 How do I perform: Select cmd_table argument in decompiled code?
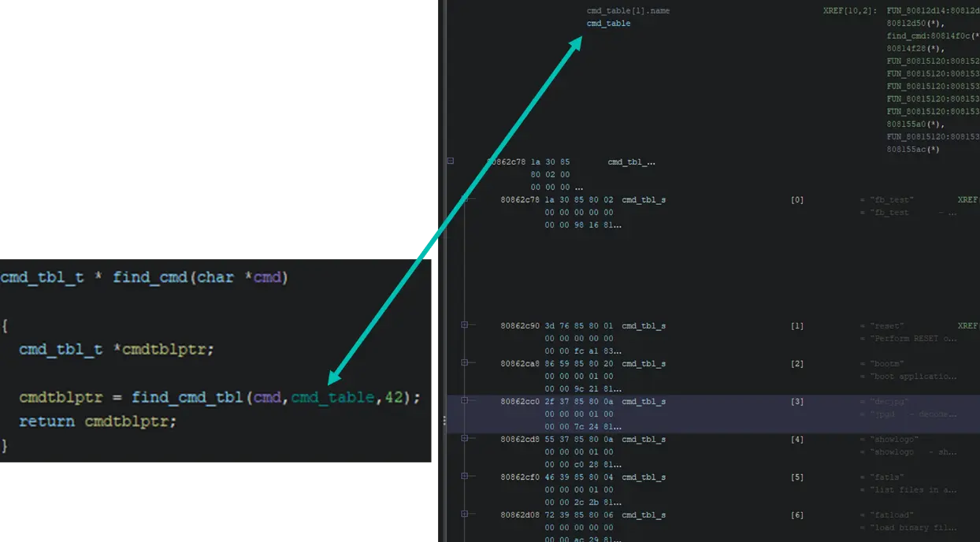(x=332, y=398)
